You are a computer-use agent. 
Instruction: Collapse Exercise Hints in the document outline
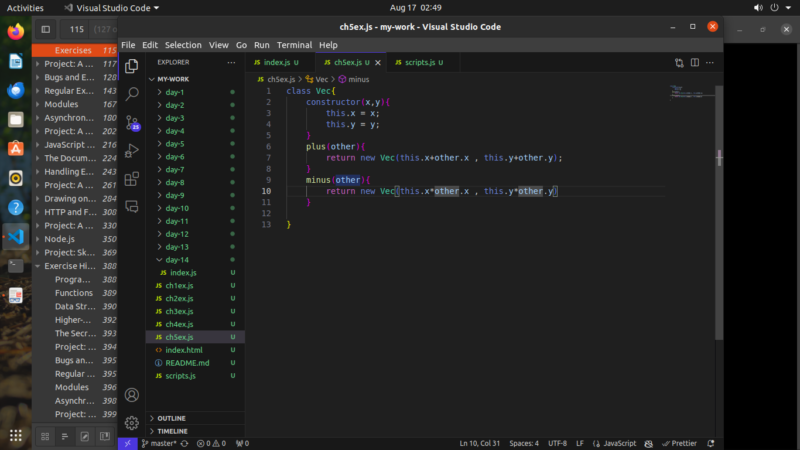(38, 266)
